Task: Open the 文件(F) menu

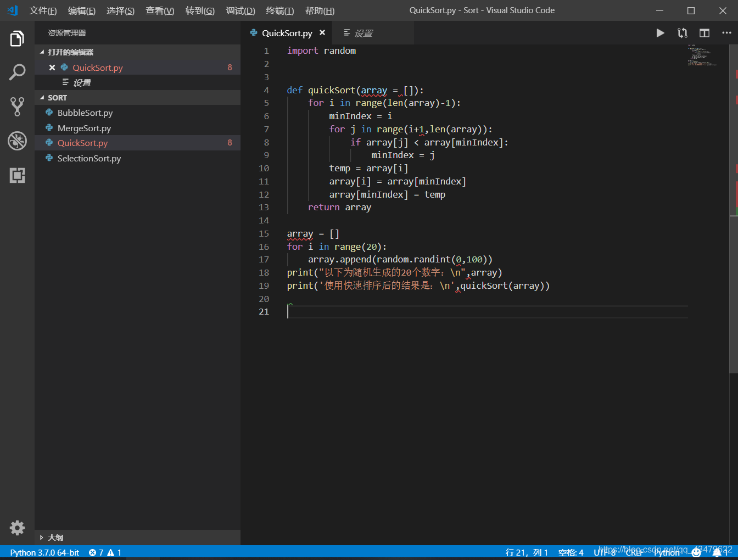Action: coord(43,10)
